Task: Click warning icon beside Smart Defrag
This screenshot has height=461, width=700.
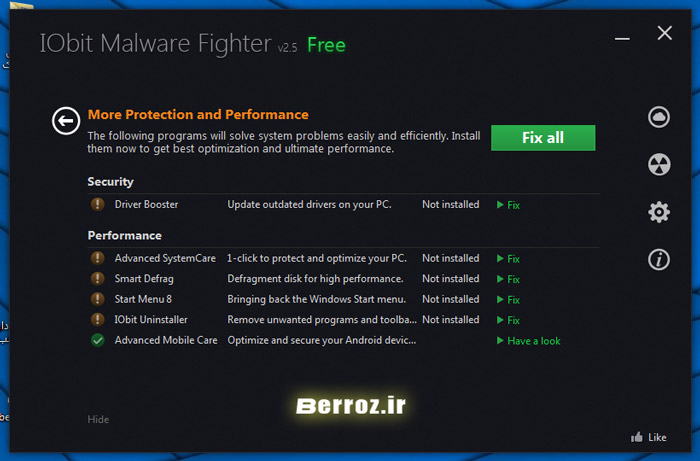Action: coord(97,279)
